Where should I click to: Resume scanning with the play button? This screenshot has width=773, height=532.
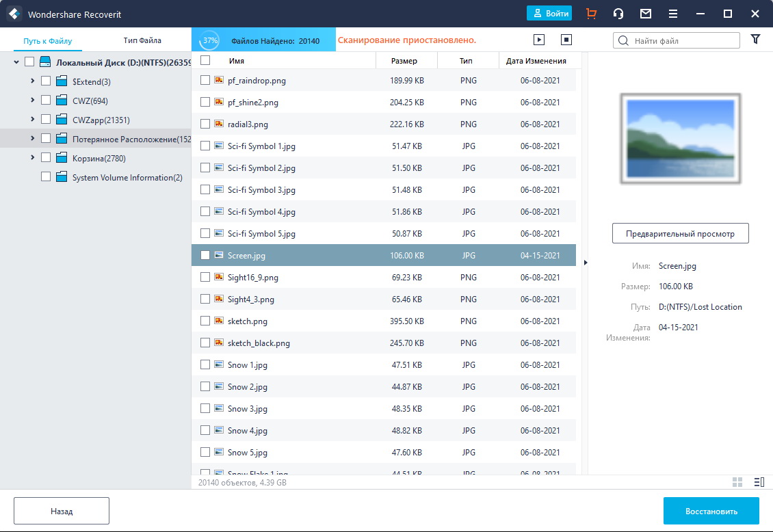pos(539,40)
